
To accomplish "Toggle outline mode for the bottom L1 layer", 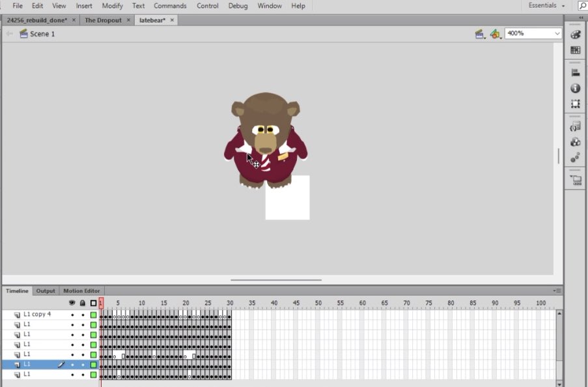I will click(92, 374).
